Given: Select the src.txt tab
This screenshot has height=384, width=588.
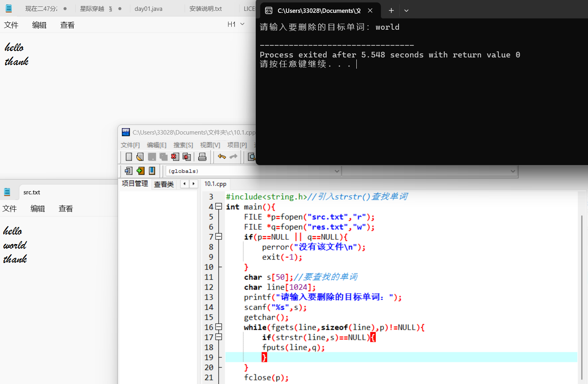Looking at the screenshot, I should (x=32, y=192).
